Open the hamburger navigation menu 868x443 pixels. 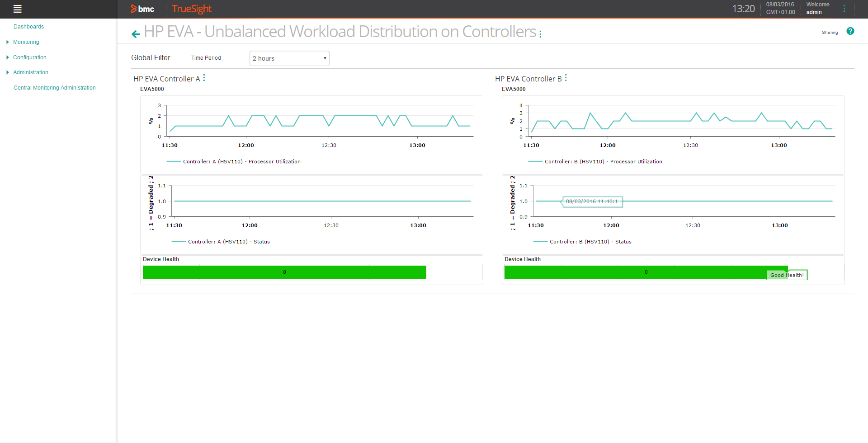pos(18,9)
